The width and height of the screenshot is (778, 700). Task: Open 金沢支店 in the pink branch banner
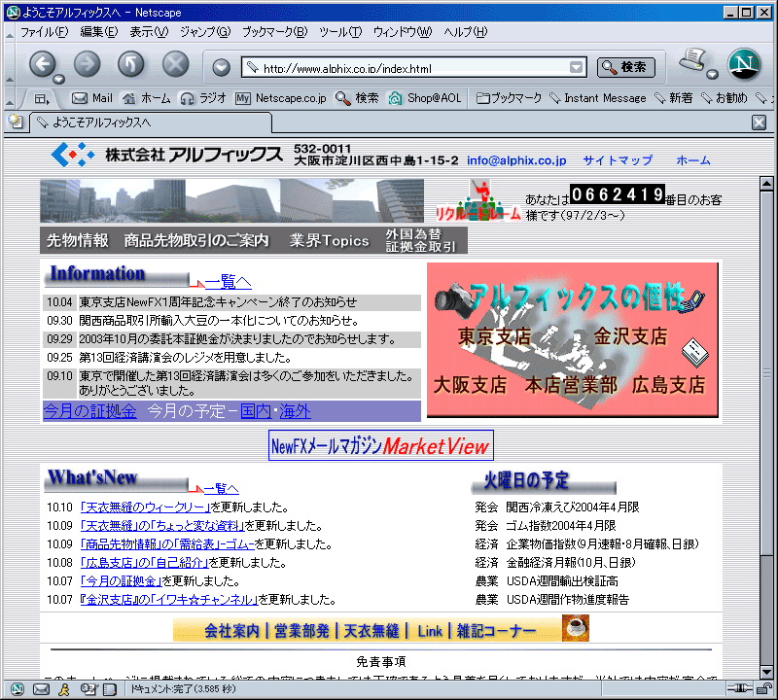630,336
